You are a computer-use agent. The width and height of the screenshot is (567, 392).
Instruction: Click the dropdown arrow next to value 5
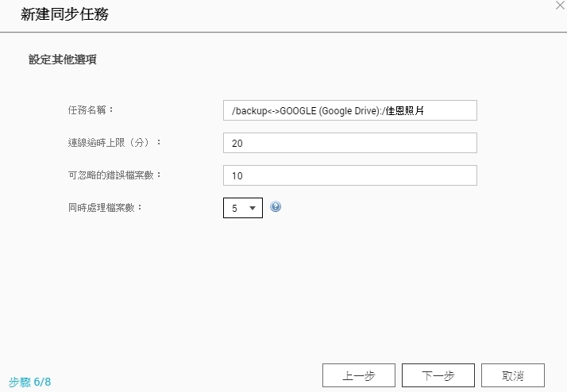pos(253,208)
